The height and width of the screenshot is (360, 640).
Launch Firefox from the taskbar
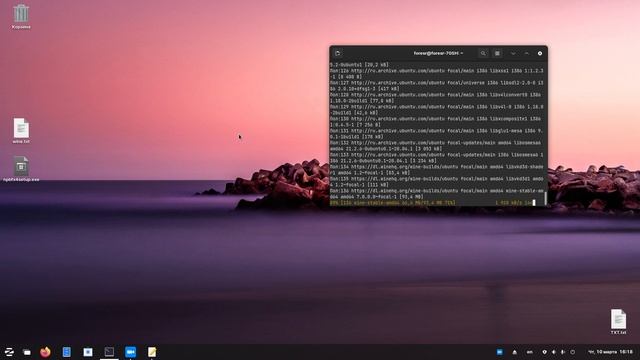click(x=45, y=352)
